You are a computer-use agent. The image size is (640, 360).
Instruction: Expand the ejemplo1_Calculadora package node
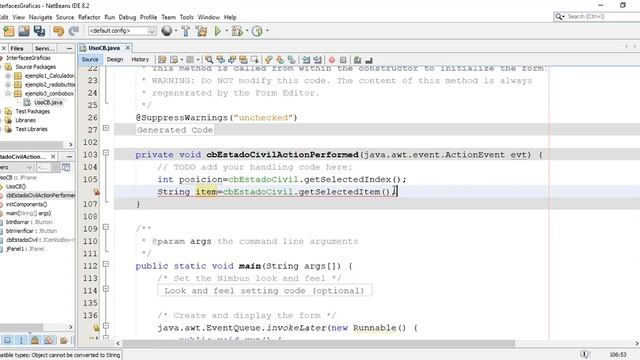coord(8,76)
